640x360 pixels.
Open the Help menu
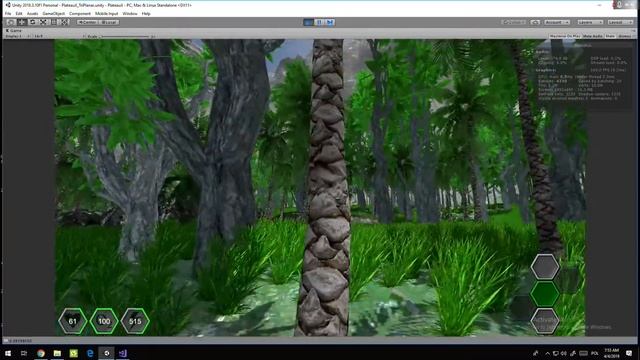[x=146, y=13]
